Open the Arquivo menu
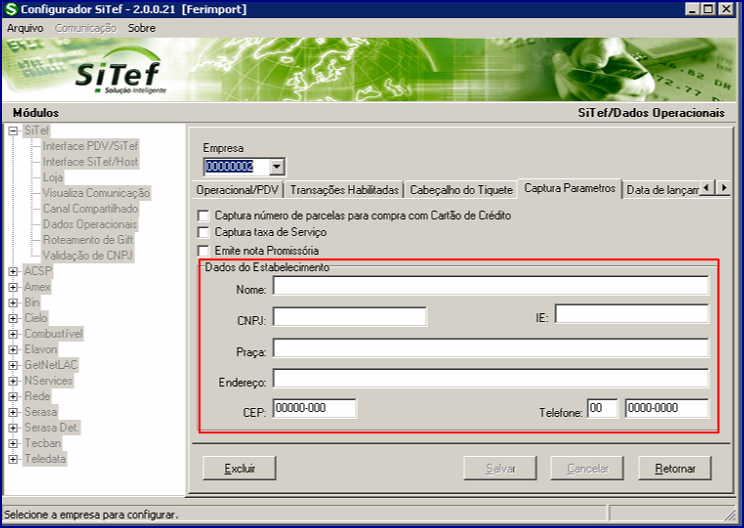The image size is (744, 528). click(x=25, y=28)
